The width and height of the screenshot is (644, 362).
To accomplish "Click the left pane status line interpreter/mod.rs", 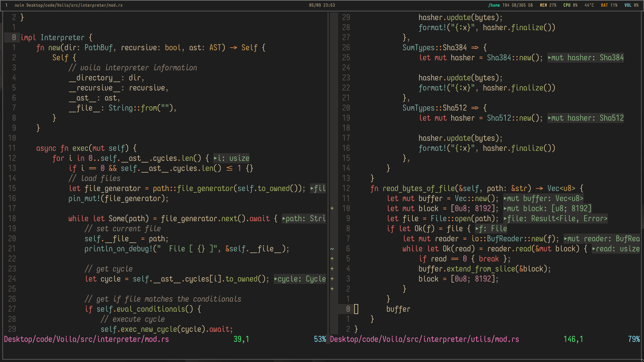I will [87, 339].
